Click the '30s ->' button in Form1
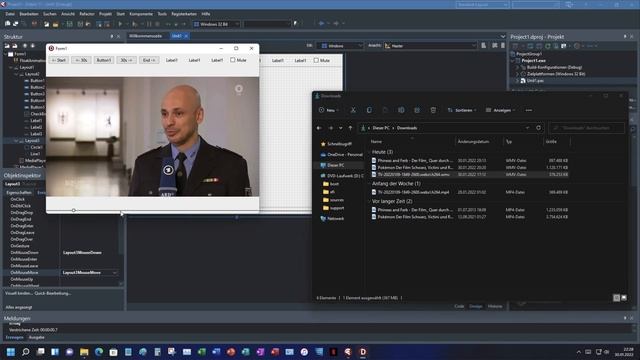 point(126,60)
